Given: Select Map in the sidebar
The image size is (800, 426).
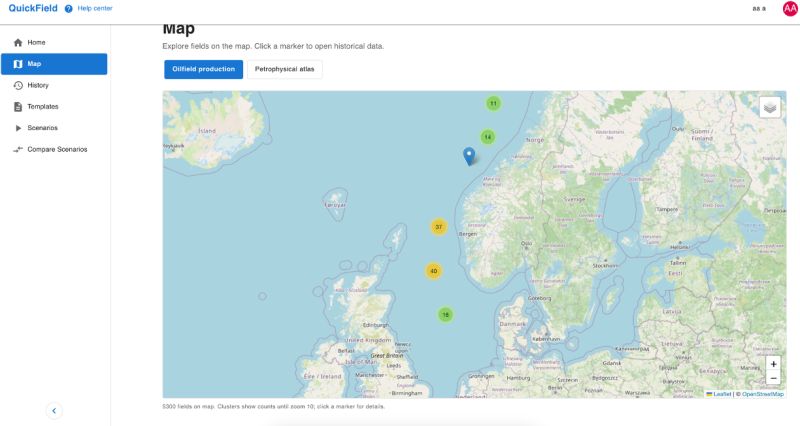Looking at the screenshot, I should click(x=54, y=64).
